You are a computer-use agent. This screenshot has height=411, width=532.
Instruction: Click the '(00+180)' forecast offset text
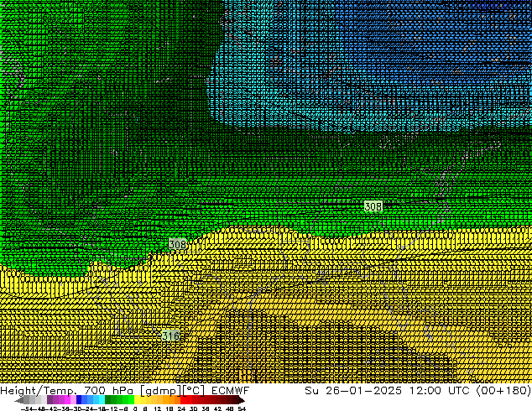pos(503,391)
